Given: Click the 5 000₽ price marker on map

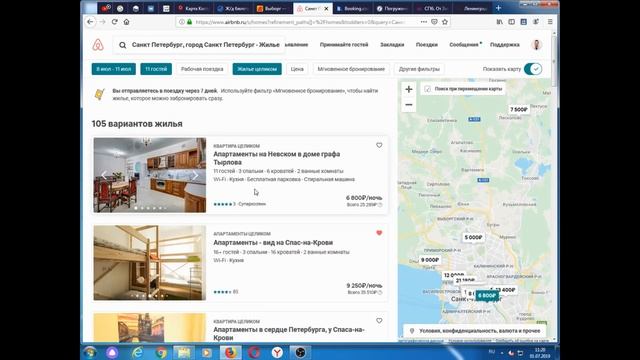Looking at the screenshot, I should click(x=473, y=238).
